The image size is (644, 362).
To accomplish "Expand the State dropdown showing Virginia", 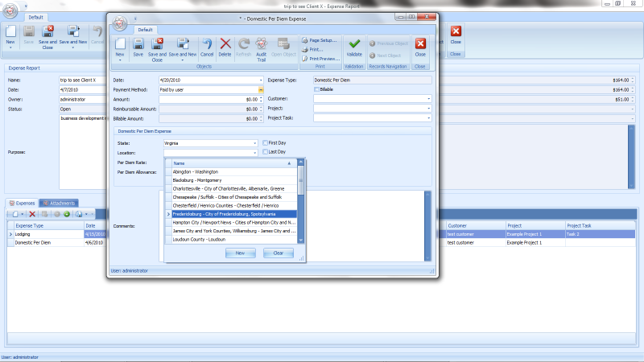I will point(254,143).
